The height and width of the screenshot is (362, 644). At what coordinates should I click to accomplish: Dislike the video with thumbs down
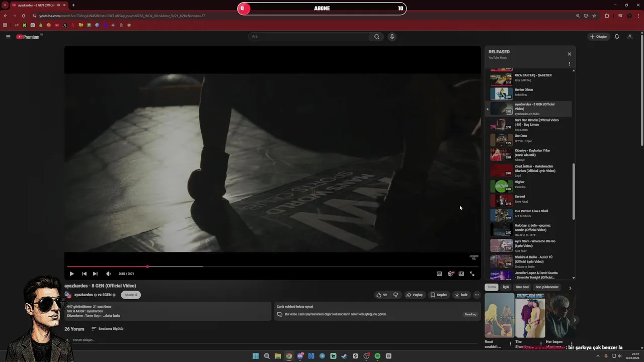396,295
